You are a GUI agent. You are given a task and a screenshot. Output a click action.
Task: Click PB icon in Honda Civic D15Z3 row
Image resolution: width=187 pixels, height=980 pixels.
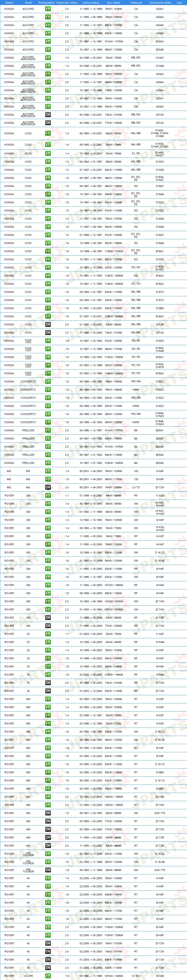[48, 162]
